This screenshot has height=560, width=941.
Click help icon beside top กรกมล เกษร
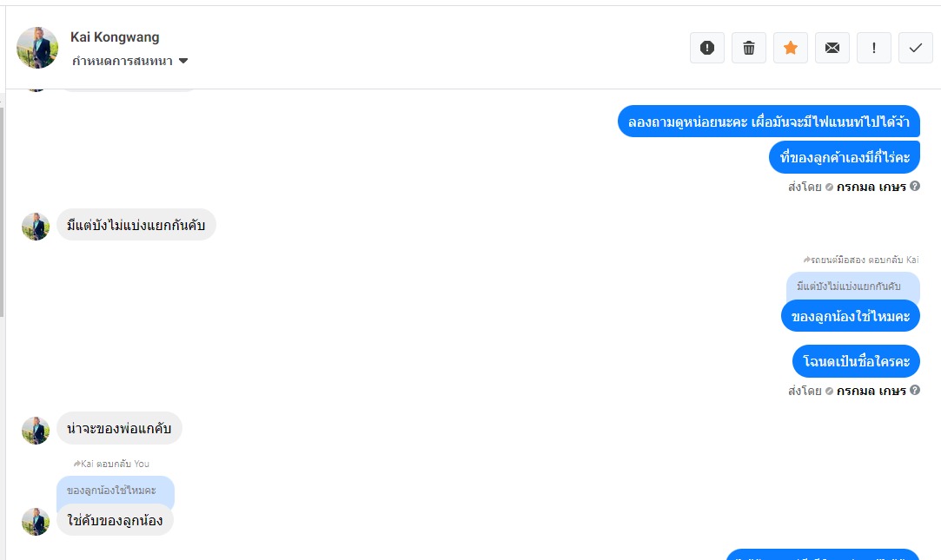(x=915, y=186)
